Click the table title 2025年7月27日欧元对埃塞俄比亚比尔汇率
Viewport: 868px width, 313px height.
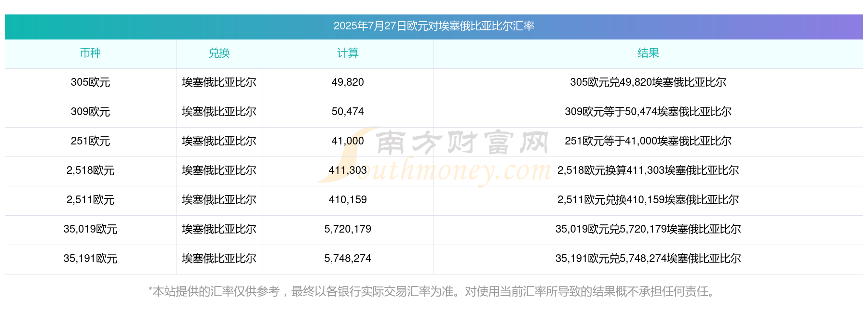point(434,26)
